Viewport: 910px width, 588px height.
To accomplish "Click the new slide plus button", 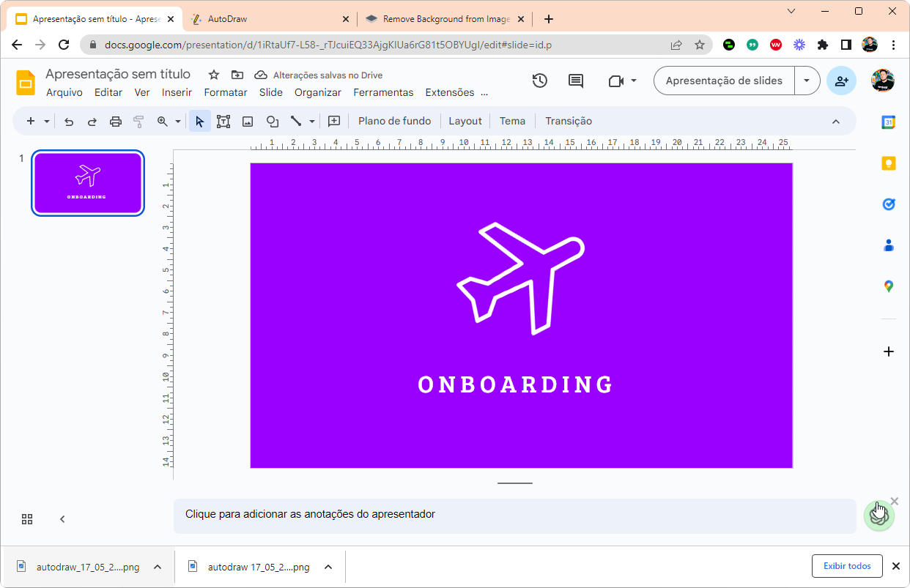I will pyautogui.click(x=30, y=122).
